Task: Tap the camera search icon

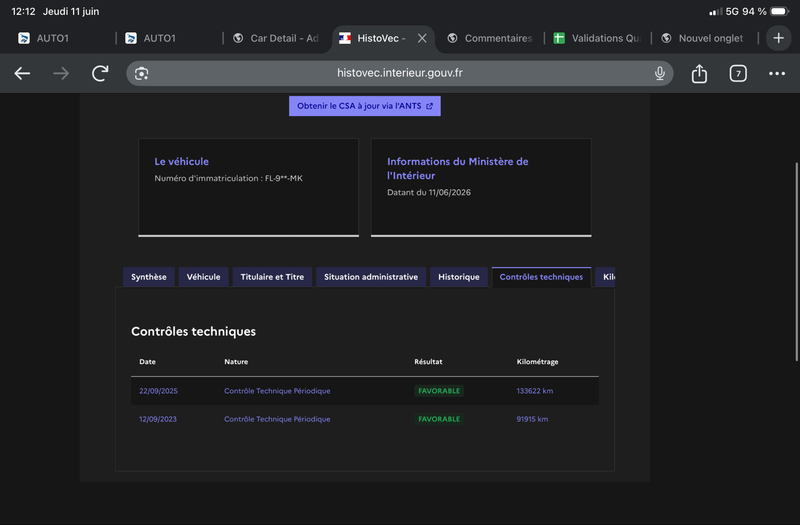Action: [x=141, y=73]
